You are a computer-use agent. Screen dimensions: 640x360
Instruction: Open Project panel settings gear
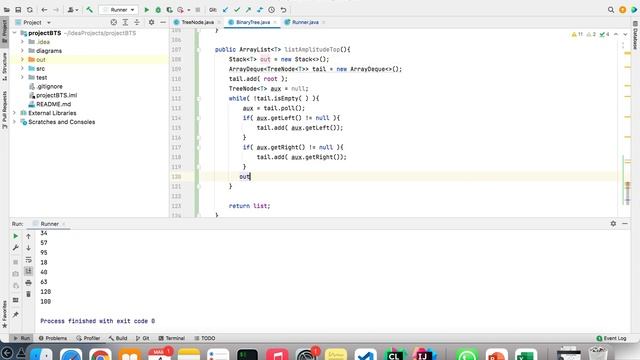pos(151,22)
